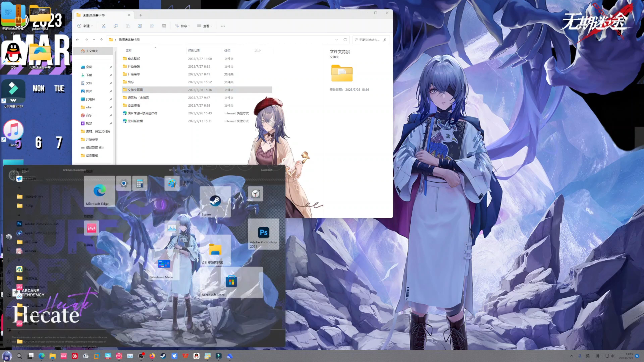Refresh the current folder view
Viewport: 644px width, 362px height.
[x=345, y=40]
